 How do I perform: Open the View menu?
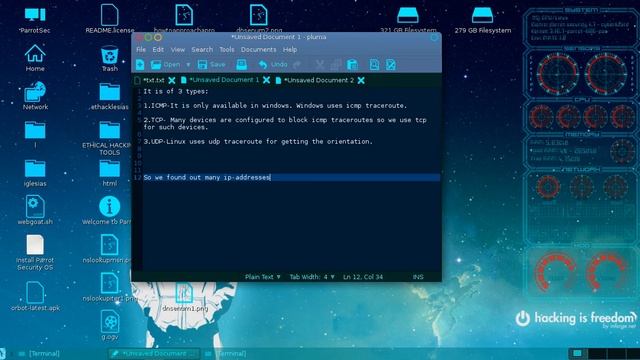pyautogui.click(x=178, y=49)
